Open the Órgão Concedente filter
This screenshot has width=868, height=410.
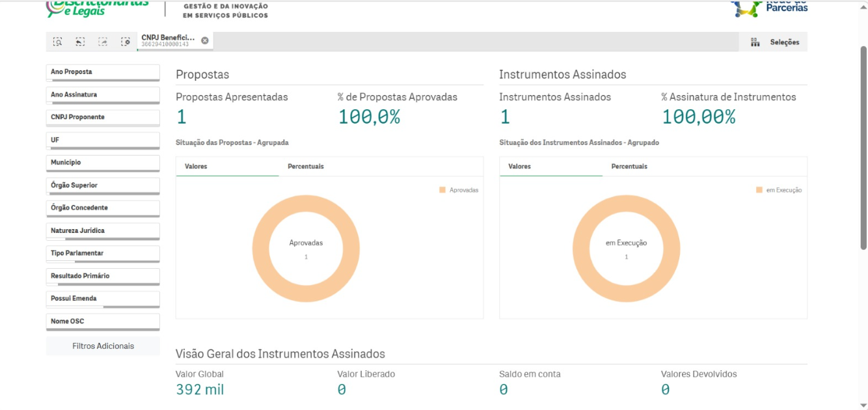[103, 208]
